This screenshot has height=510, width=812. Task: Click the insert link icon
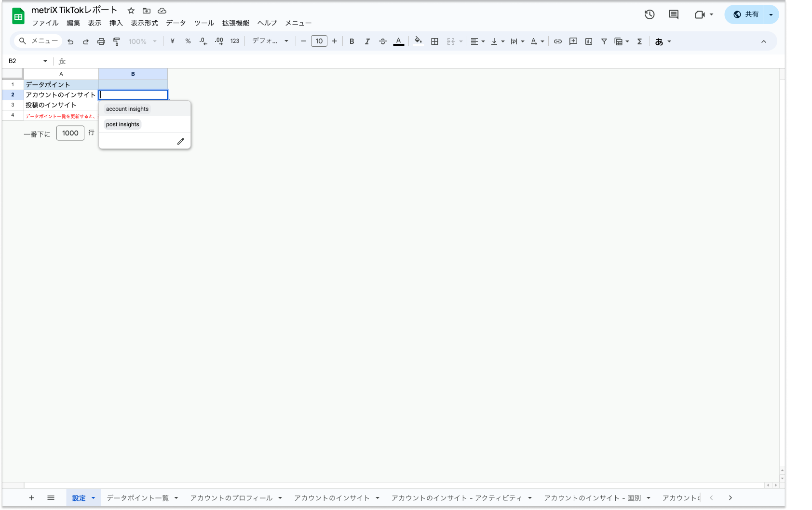(x=558, y=41)
